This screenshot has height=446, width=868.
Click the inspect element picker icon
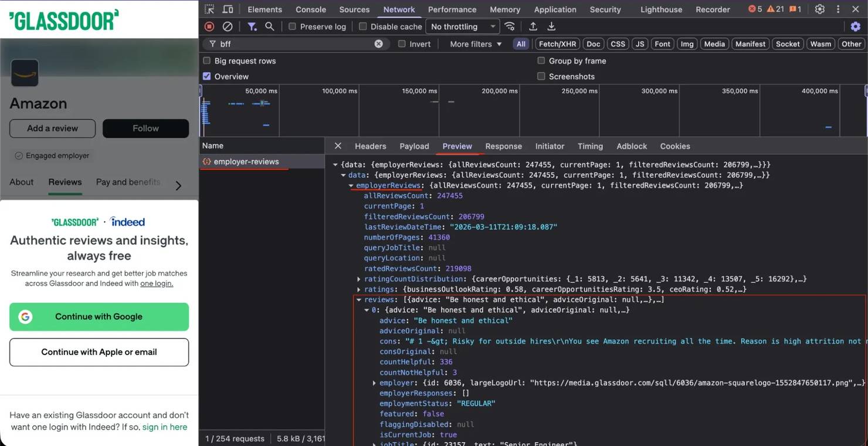tap(209, 9)
